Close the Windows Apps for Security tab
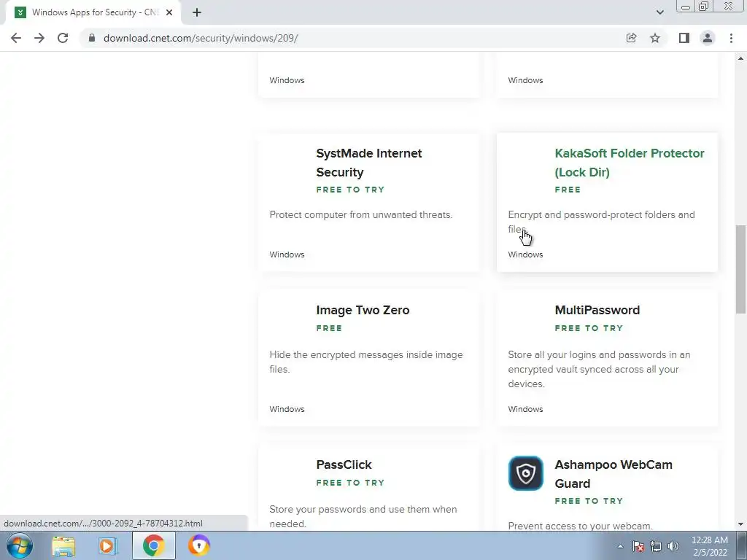 pos(169,12)
